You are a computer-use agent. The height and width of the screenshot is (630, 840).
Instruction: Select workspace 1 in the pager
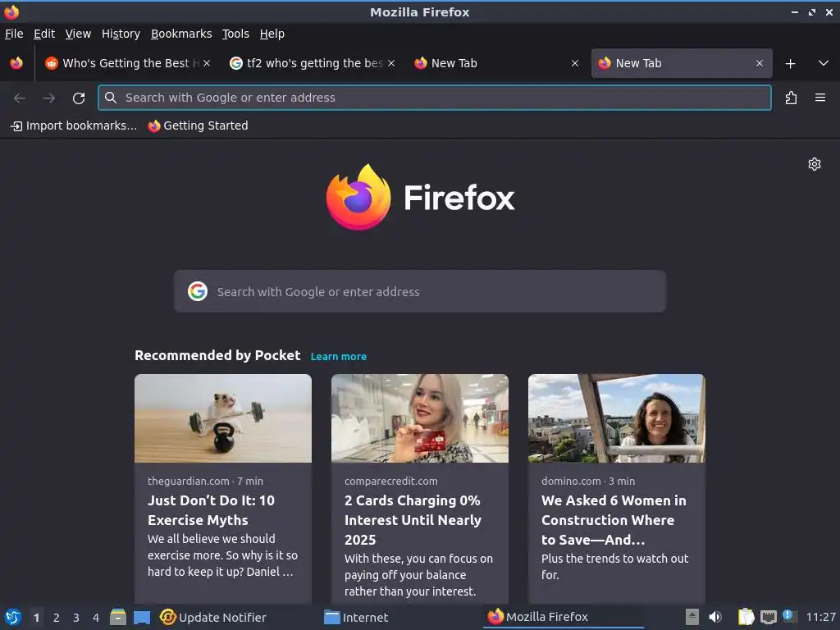pos(36,618)
